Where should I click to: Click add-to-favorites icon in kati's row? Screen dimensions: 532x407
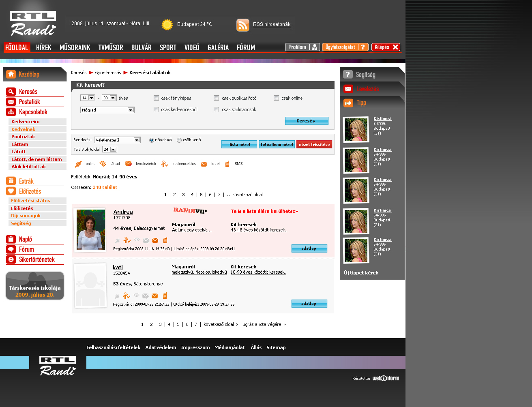click(127, 296)
